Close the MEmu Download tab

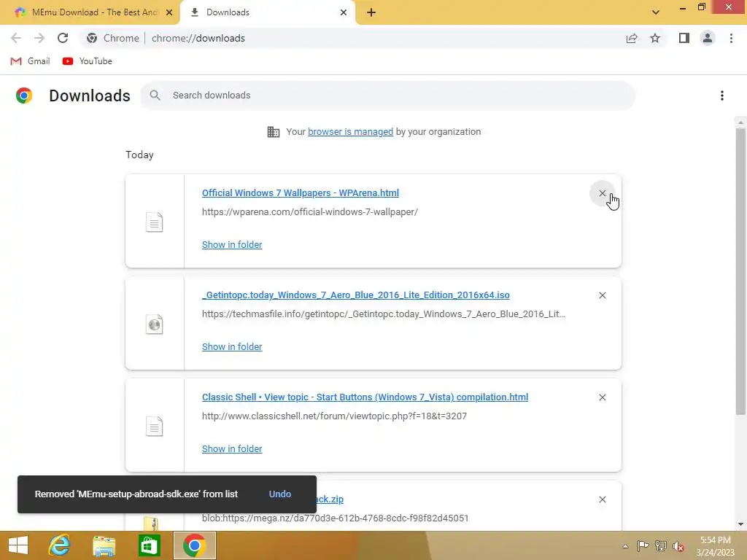(x=169, y=12)
